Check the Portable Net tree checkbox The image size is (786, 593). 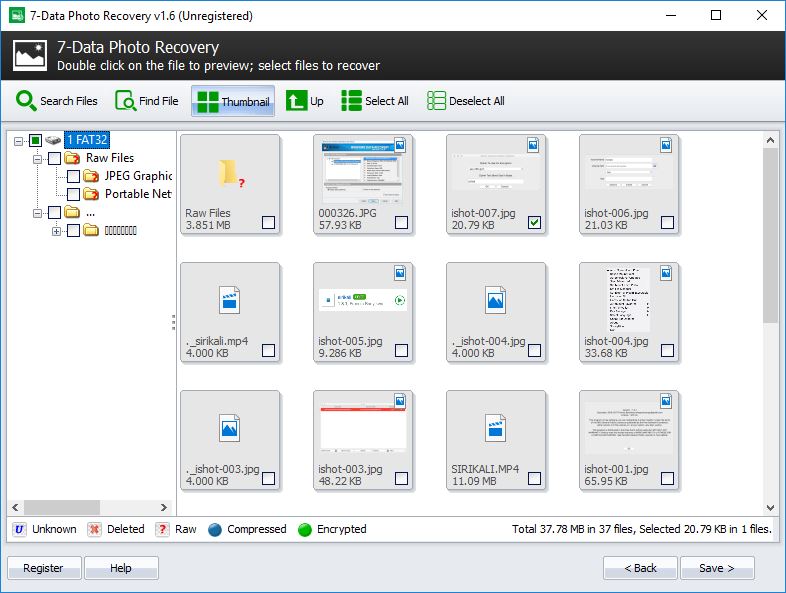coord(73,194)
